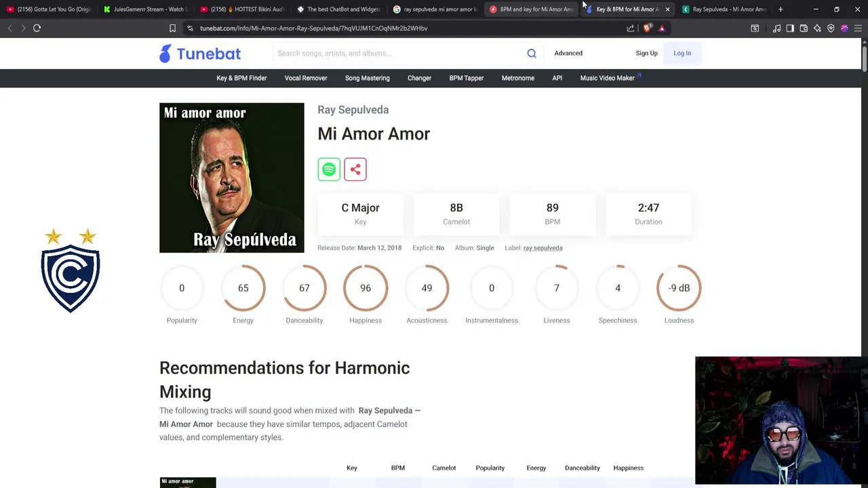Toggle the browser sidebar panel icon
The width and height of the screenshot is (868, 488).
[x=790, y=28]
